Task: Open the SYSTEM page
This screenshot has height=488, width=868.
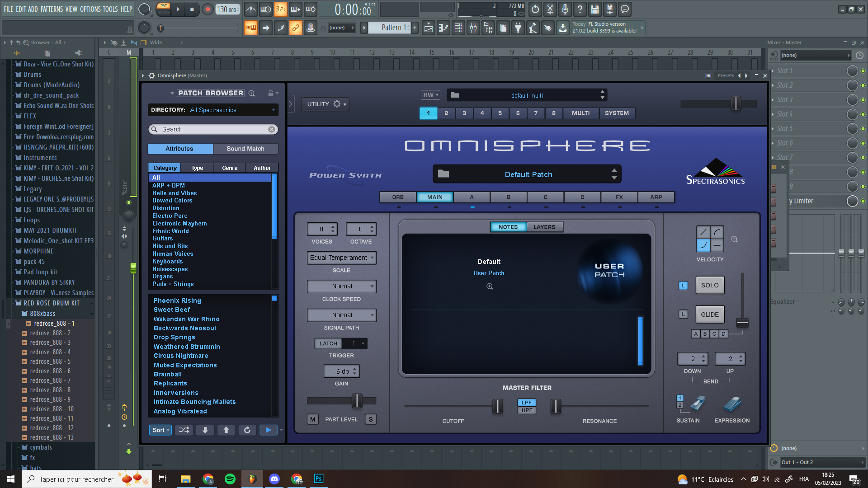Action: [617, 113]
